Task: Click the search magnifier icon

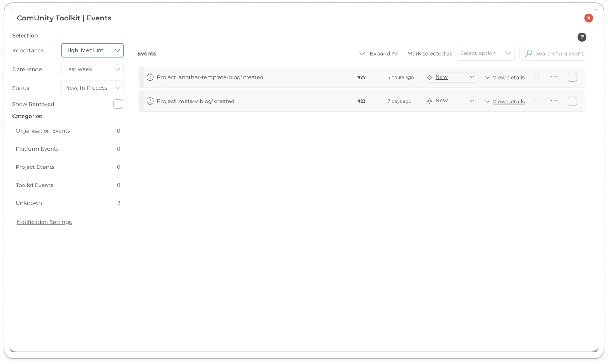Action: click(x=528, y=53)
